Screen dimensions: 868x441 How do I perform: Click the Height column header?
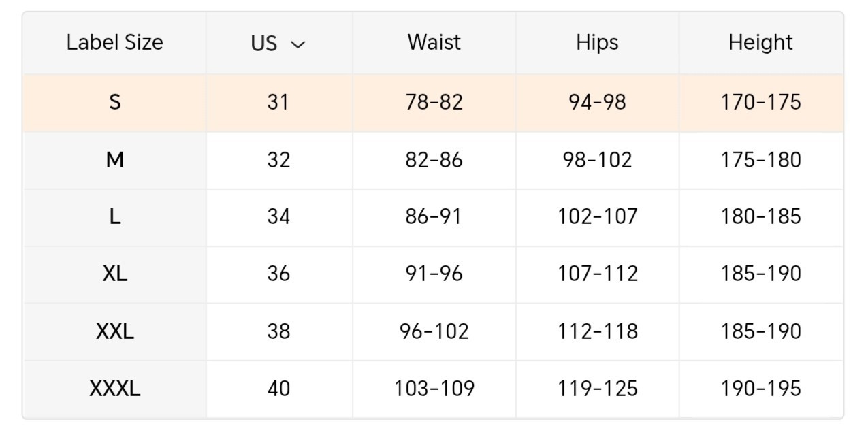tap(760, 43)
